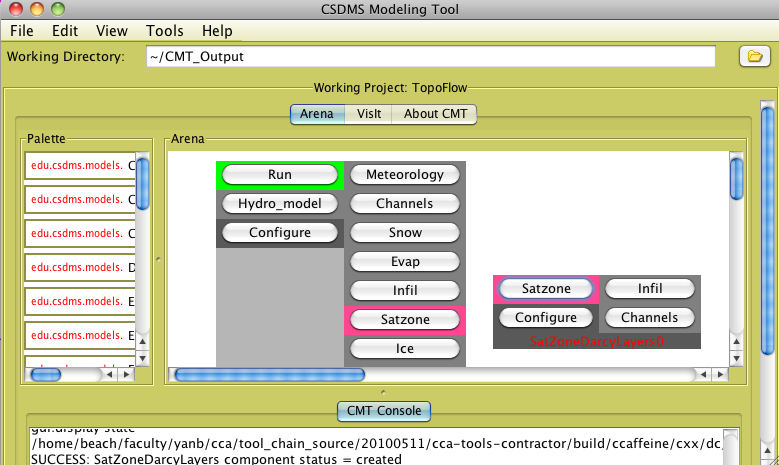779x465 pixels.
Task: Switch to the About CMT tab
Action: tap(435, 114)
